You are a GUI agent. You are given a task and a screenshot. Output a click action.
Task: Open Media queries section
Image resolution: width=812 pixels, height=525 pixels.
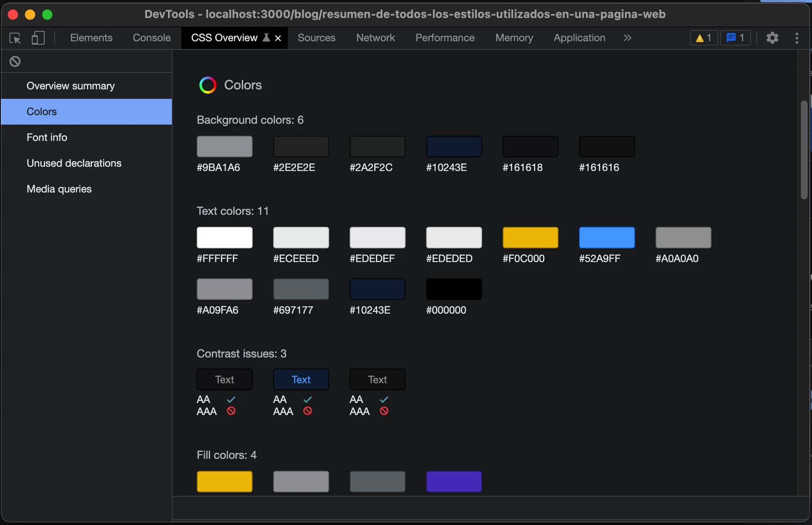coord(59,189)
